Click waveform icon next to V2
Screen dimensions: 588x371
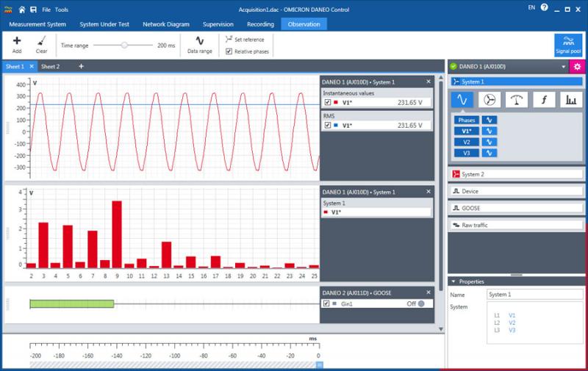(x=489, y=142)
